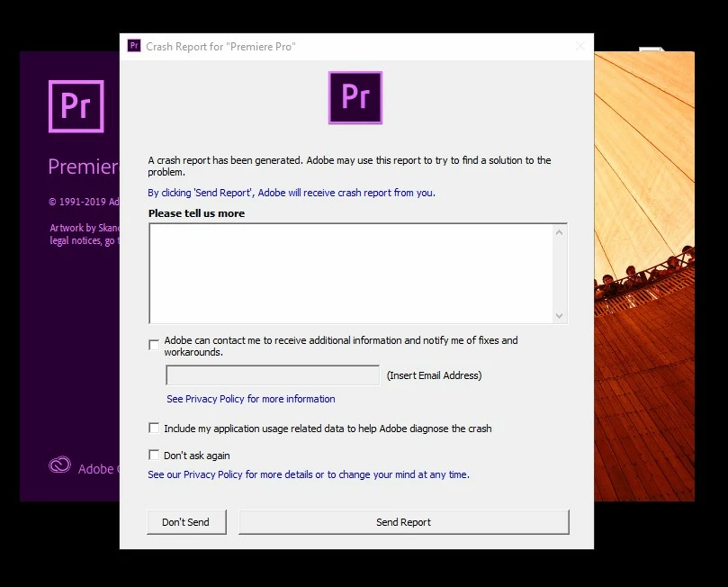This screenshot has height=587, width=728.
Task: Click '© 1991-2019' copyright text on splash
Action: (84, 202)
